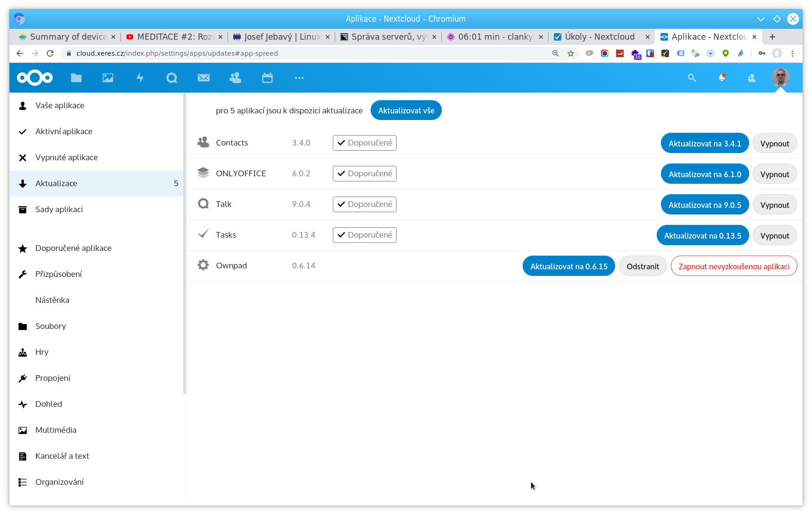Close the MEDITACE #2 tab

(x=220, y=37)
